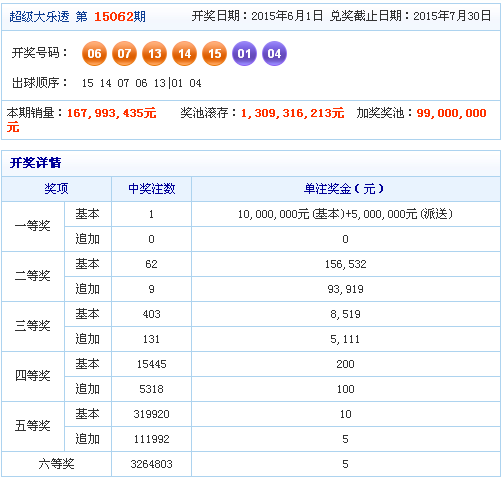
Task: Select the 奖项 column header
Action: pos(56,189)
